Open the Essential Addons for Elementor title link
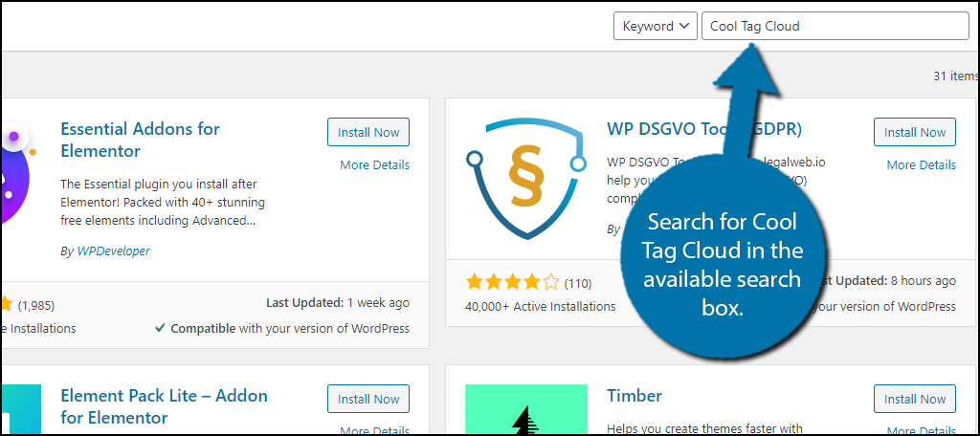The height and width of the screenshot is (436, 980). tap(140, 140)
